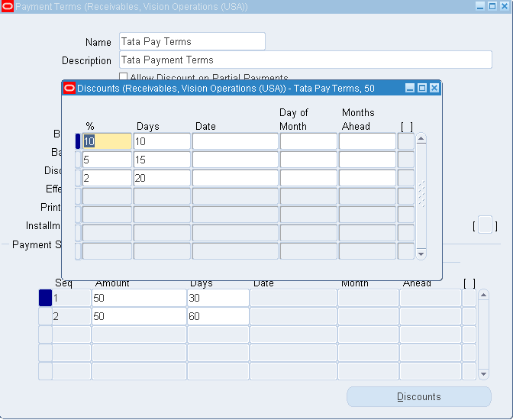The height and width of the screenshot is (420, 513).
Task: Click flexfield box of payment schedule row 1
Action: tap(469, 298)
